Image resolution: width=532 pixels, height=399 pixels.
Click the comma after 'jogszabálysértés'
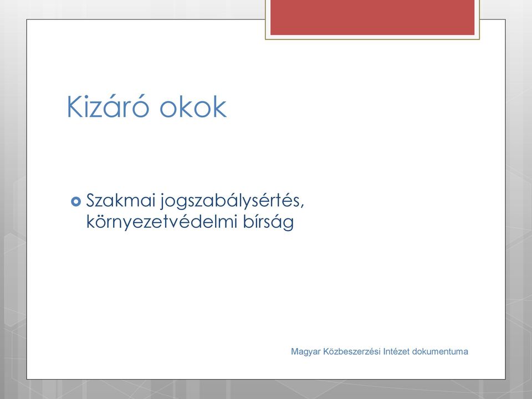302,206
